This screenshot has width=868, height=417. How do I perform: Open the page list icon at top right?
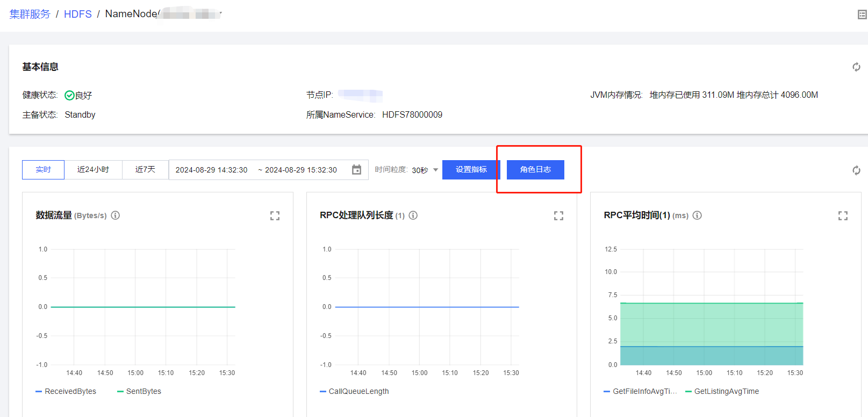point(862,15)
